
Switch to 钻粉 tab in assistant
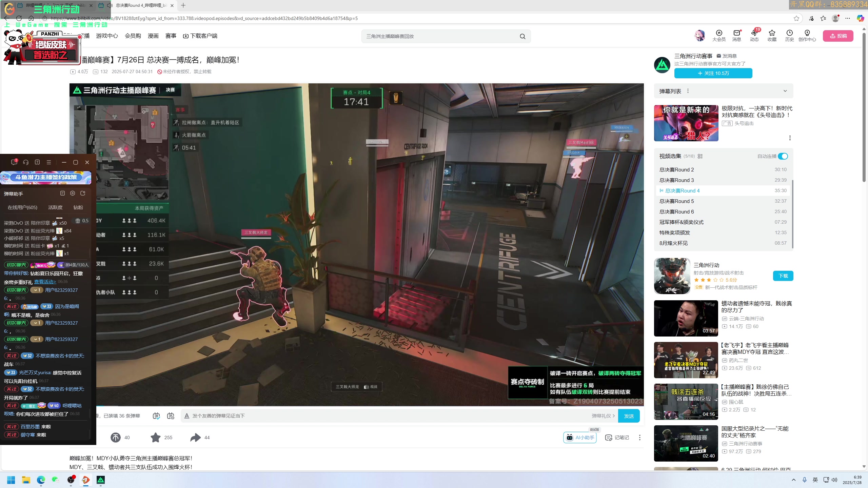78,207
